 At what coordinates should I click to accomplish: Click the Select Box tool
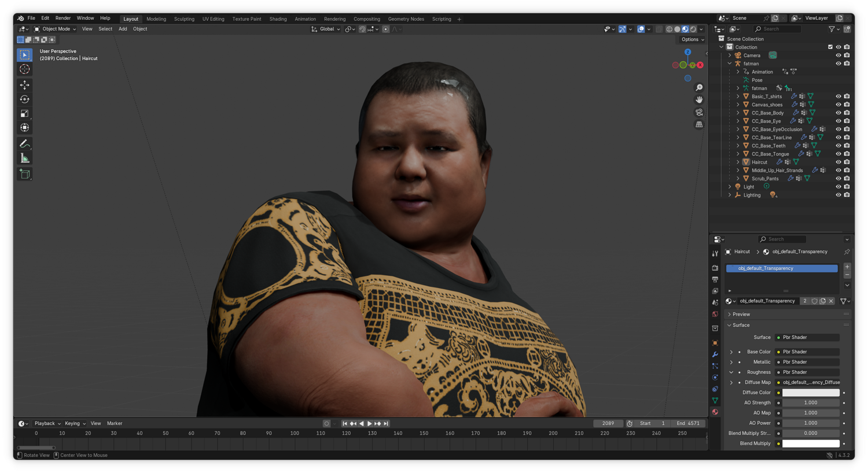(24, 54)
